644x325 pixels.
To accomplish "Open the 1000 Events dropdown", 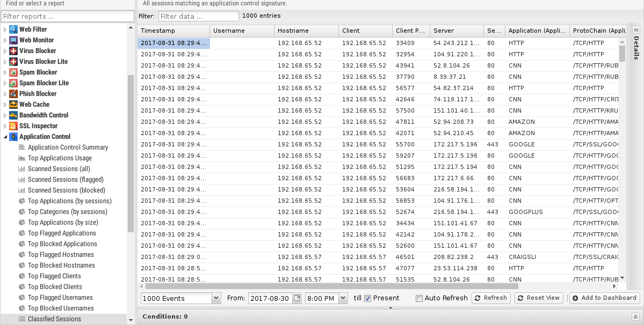I will point(216,298).
